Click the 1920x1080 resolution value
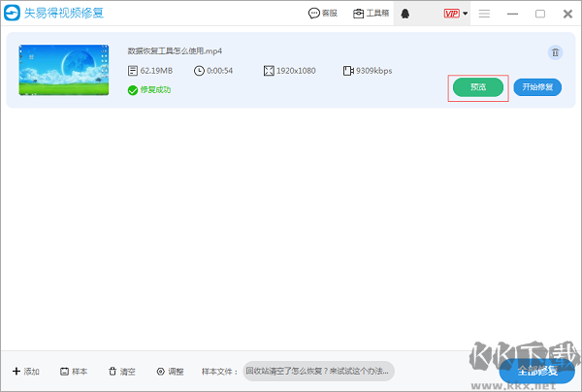The height and width of the screenshot is (392, 582). click(296, 71)
